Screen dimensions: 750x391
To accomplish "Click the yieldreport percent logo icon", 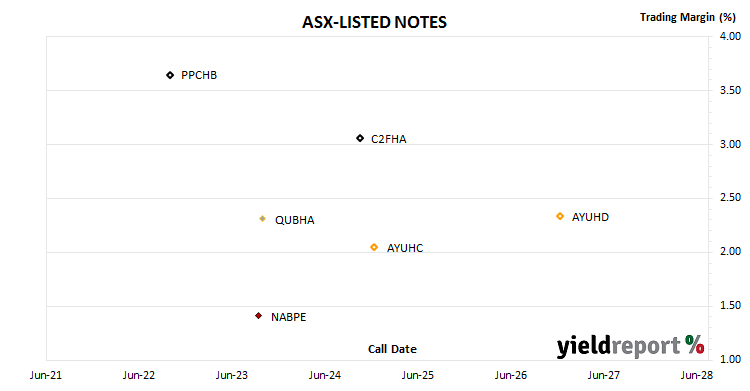I will [695, 344].
